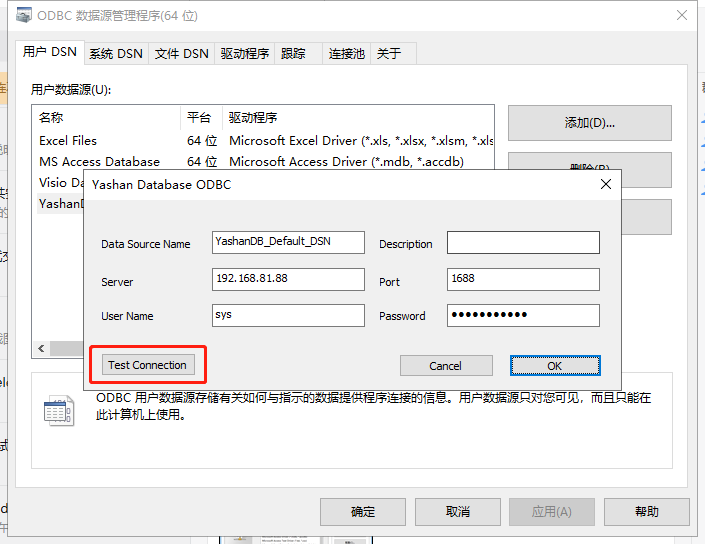Screen dimensions: 705x544
Task: Open the 驱动程序 tab
Action: [245, 54]
